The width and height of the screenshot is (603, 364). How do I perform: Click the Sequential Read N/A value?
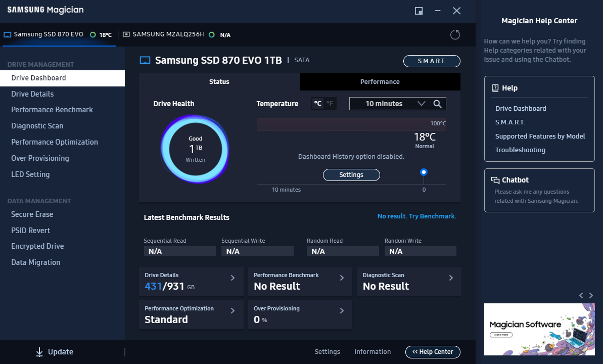tap(179, 251)
